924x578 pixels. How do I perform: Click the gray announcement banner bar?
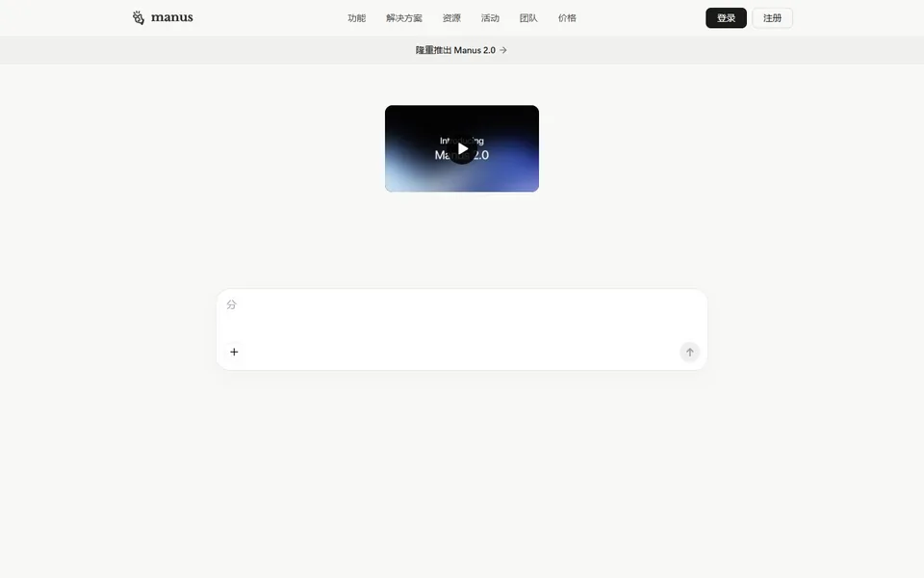(462, 50)
